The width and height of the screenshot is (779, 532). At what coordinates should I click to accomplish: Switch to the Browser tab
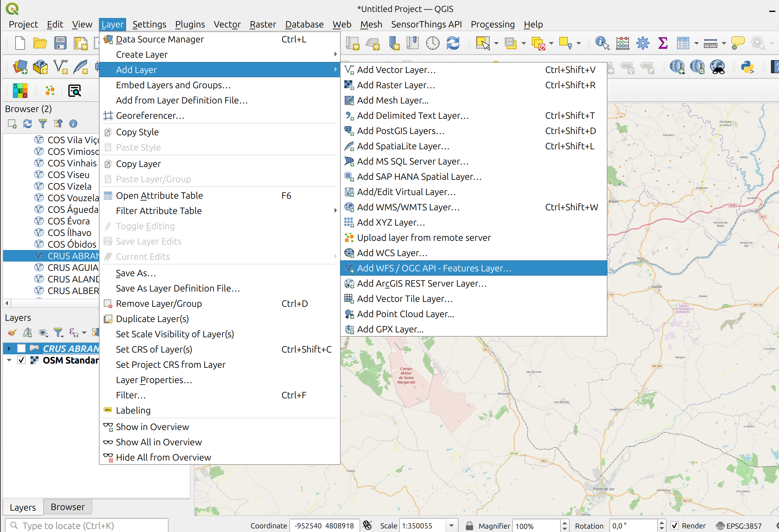68,507
